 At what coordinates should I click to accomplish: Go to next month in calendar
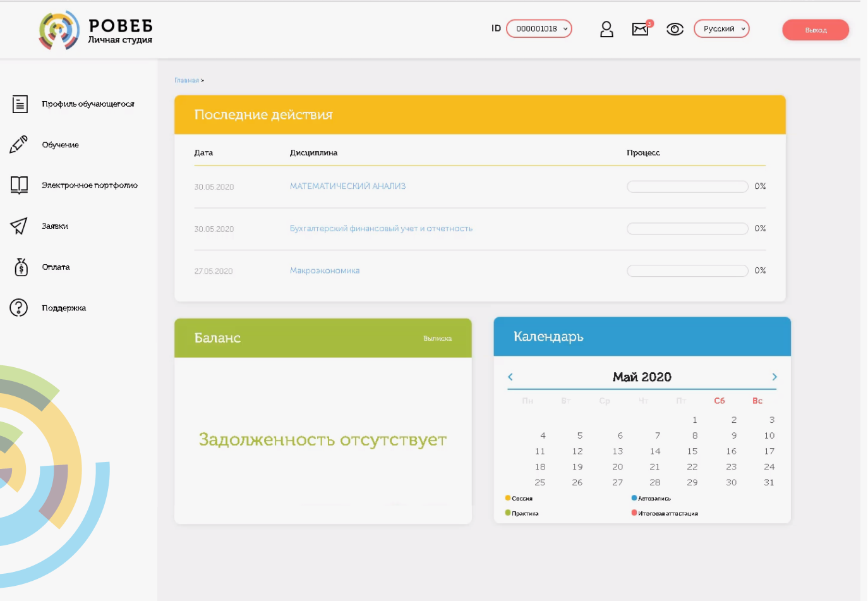pyautogui.click(x=774, y=375)
